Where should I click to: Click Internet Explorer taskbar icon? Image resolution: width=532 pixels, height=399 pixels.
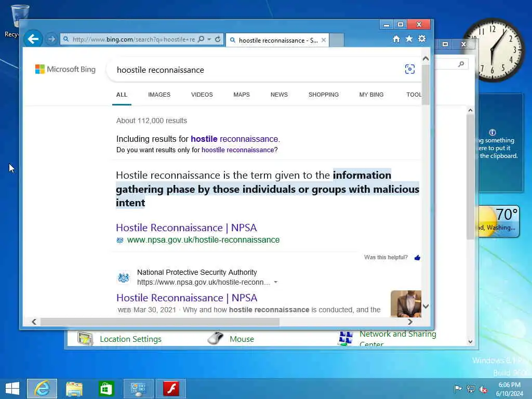[42, 389]
